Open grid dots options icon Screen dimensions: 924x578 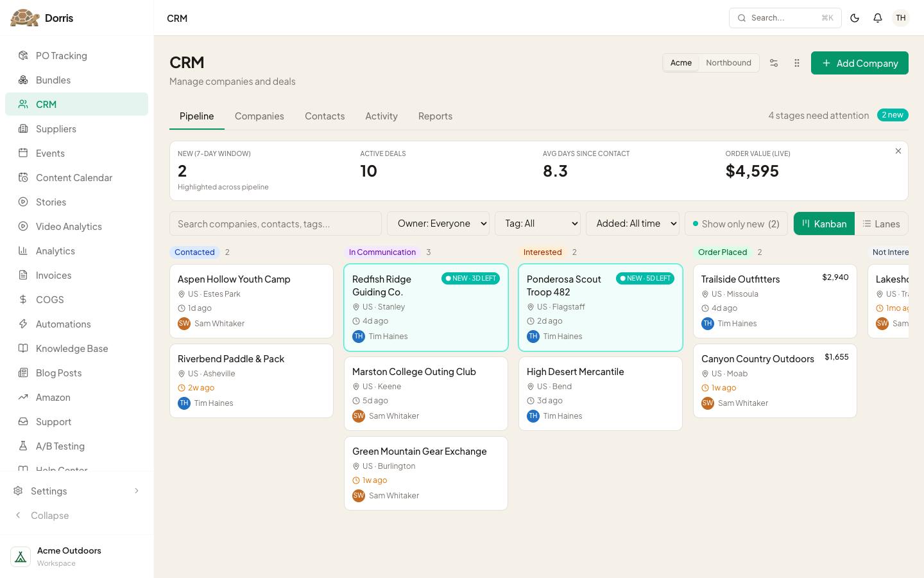point(797,63)
